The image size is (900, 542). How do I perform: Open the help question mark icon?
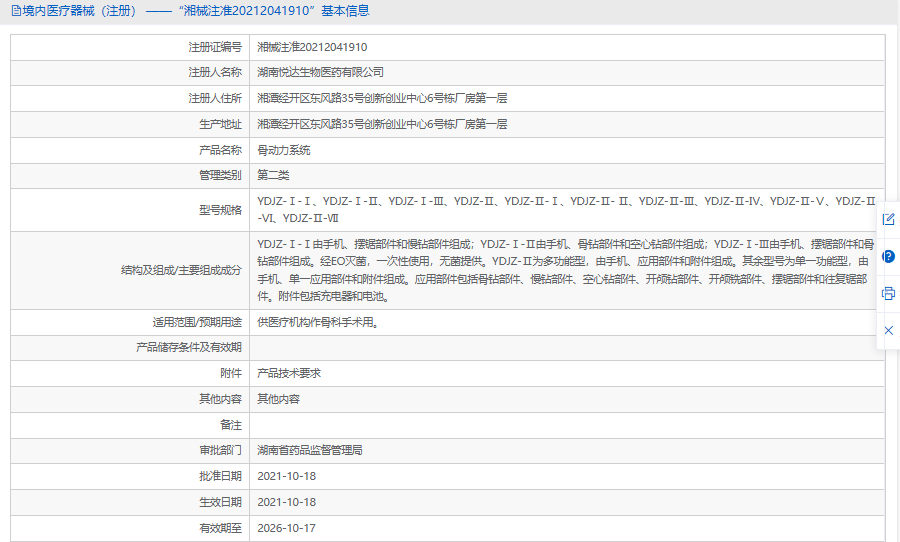point(889,257)
